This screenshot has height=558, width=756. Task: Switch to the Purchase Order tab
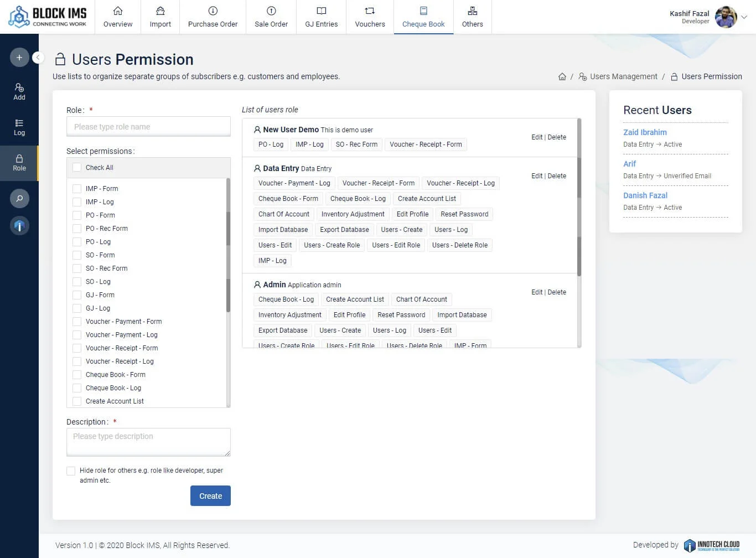213,17
